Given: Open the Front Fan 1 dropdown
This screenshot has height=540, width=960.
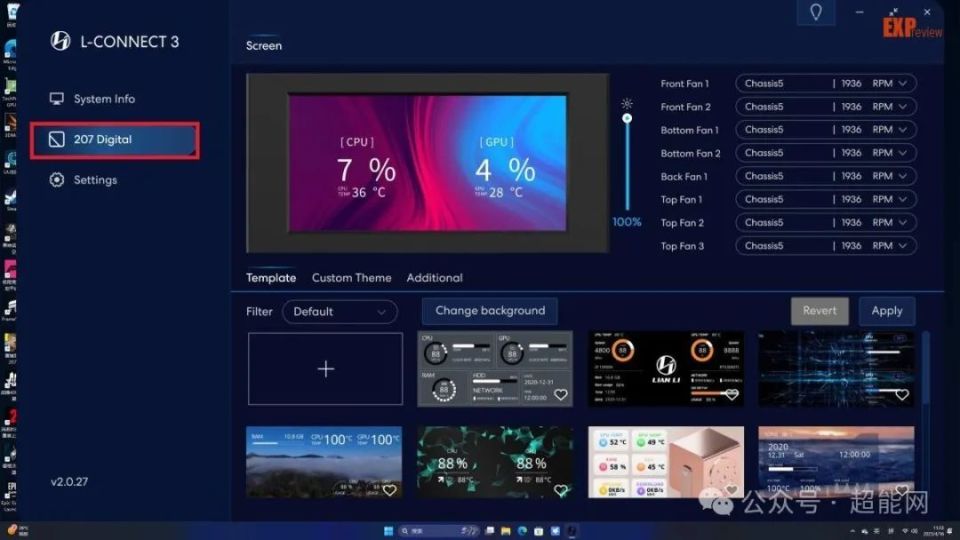Looking at the screenshot, I should pyautogui.click(x=826, y=83).
